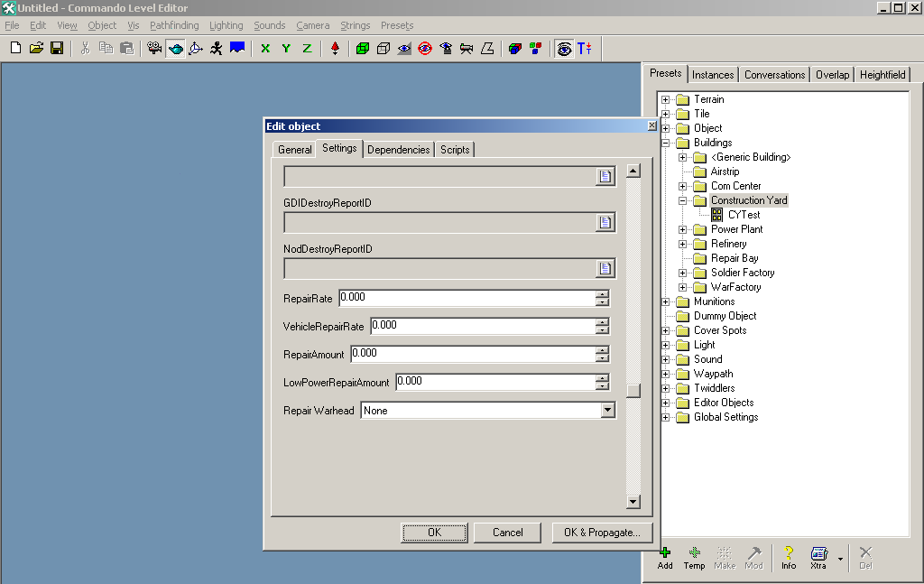Viewport: 924px width, 584px height.
Task: Open the Pathfinding menu
Action: pos(174,25)
